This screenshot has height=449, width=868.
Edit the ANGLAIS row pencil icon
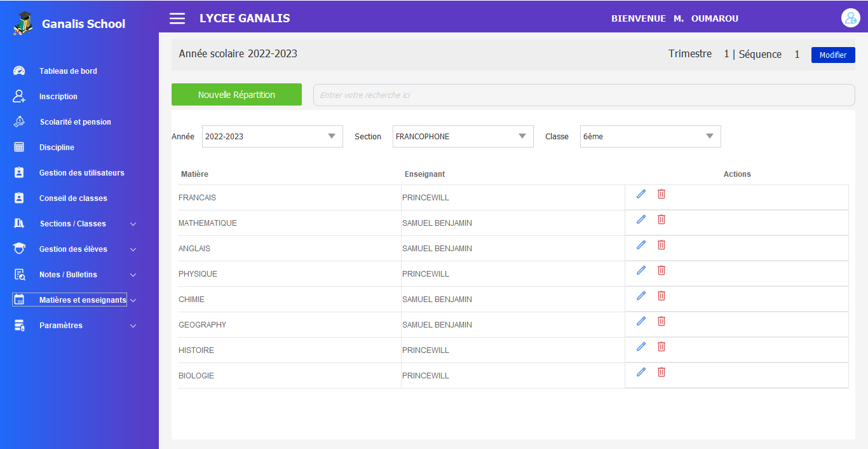[641, 245]
